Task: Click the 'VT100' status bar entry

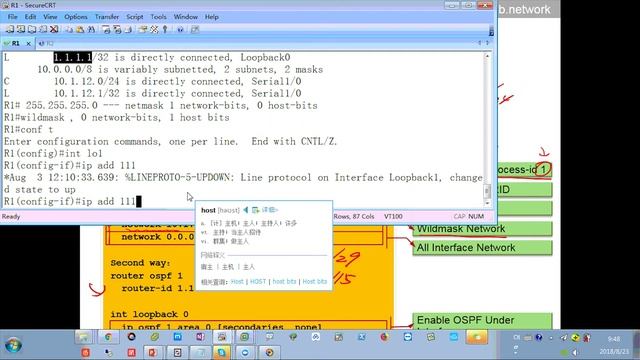Action: coord(393,216)
